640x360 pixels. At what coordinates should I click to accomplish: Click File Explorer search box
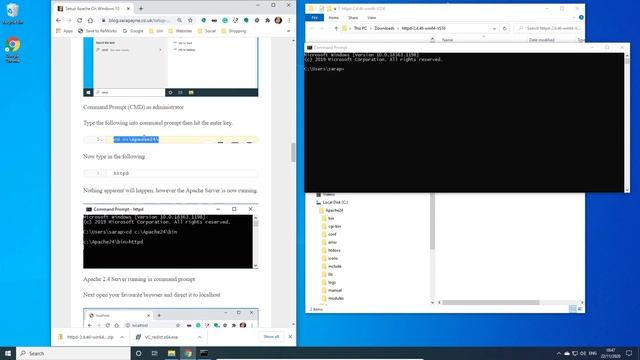point(549,28)
